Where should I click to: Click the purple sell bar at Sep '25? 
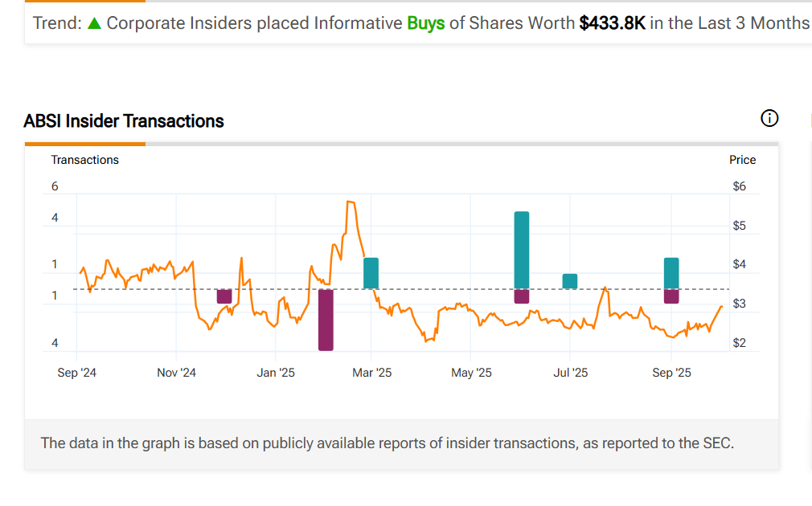pyautogui.click(x=671, y=296)
